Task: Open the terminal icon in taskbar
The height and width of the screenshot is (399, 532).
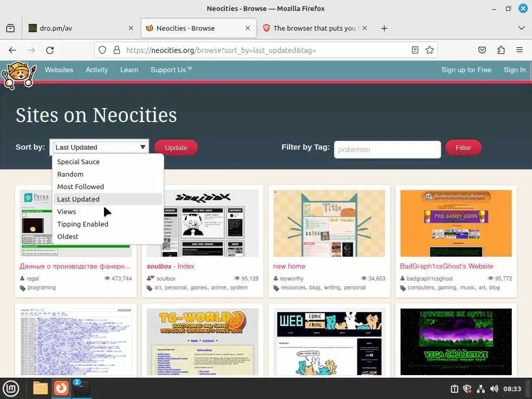Action: (x=82, y=388)
